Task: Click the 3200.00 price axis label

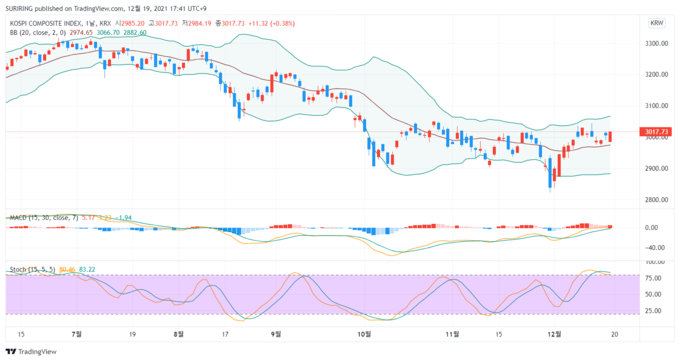Action: pyautogui.click(x=657, y=75)
